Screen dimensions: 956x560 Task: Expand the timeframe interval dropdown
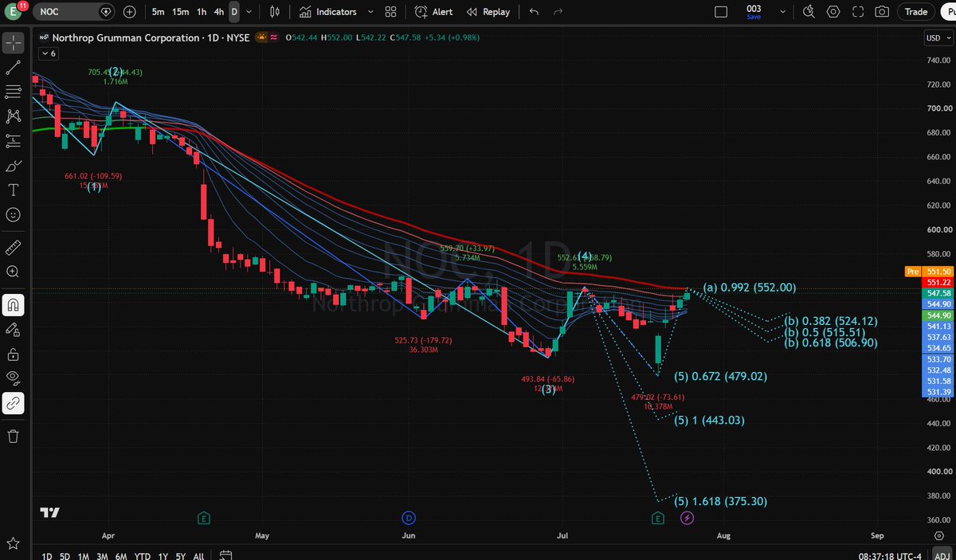point(250,12)
